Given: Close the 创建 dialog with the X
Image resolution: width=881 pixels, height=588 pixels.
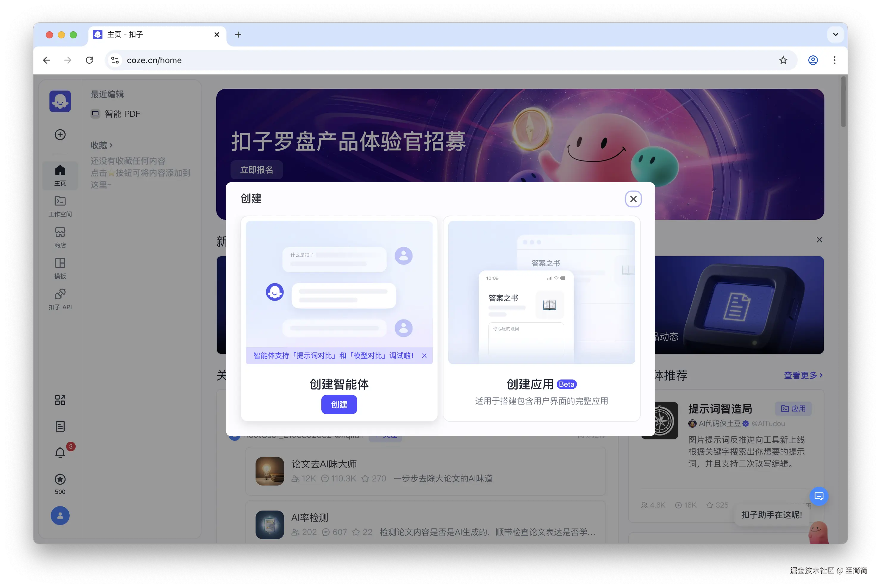Looking at the screenshot, I should pos(633,199).
